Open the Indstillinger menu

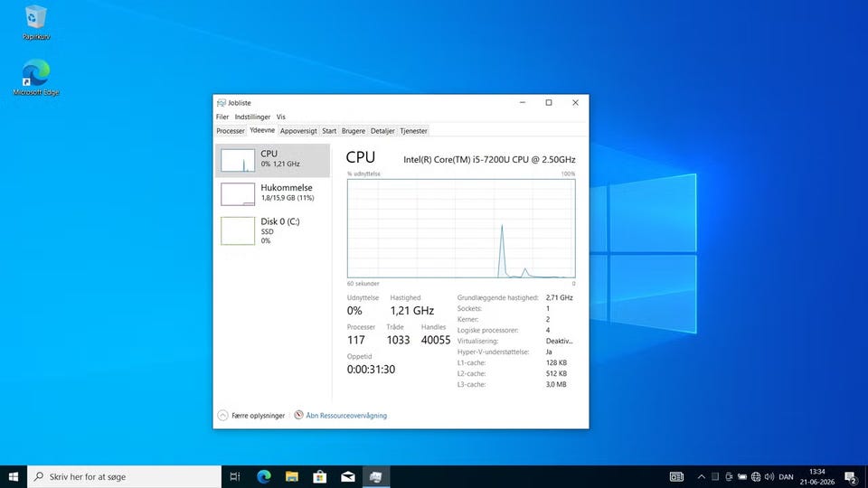coord(252,117)
